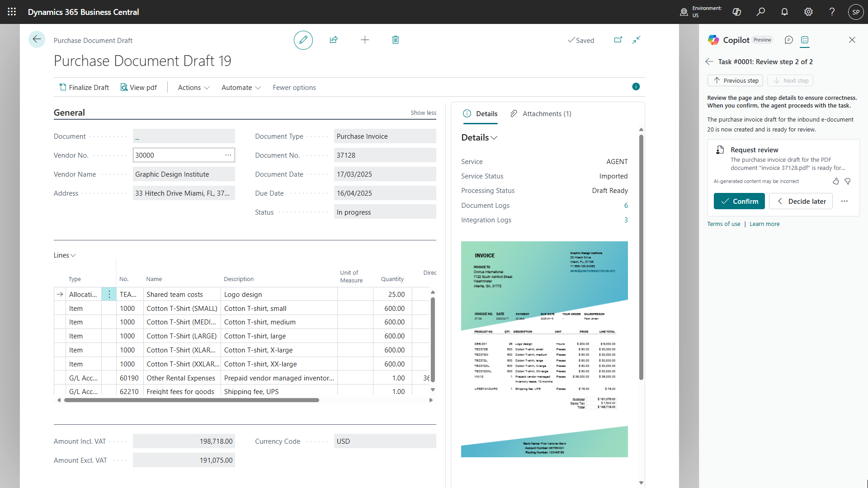Image resolution: width=868 pixels, height=488 pixels.
Task: Switch to the Details tab
Action: [x=480, y=114]
